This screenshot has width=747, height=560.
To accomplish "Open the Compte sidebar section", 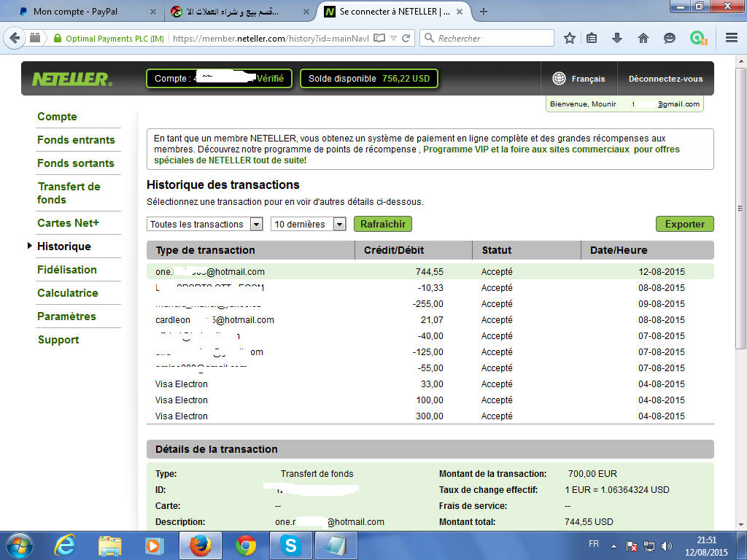I will point(57,117).
